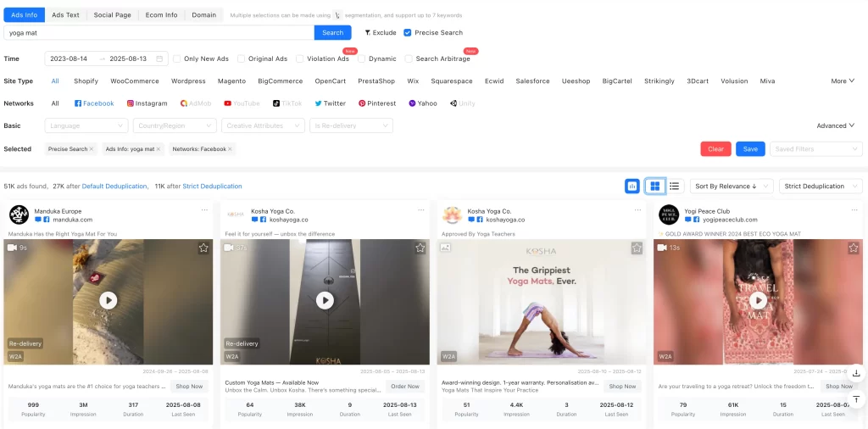Open more options on 'Feel it for yourself' card
This screenshot has height=429, width=868.
[421, 210]
